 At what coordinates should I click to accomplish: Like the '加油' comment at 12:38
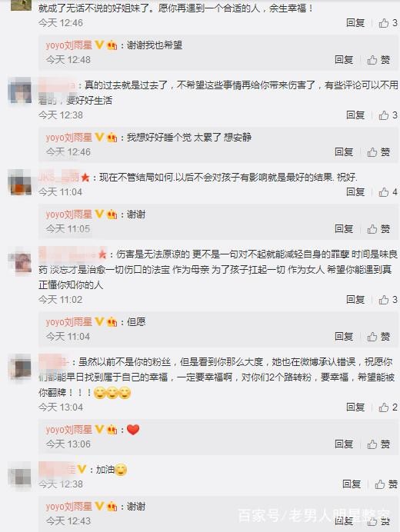point(386,484)
